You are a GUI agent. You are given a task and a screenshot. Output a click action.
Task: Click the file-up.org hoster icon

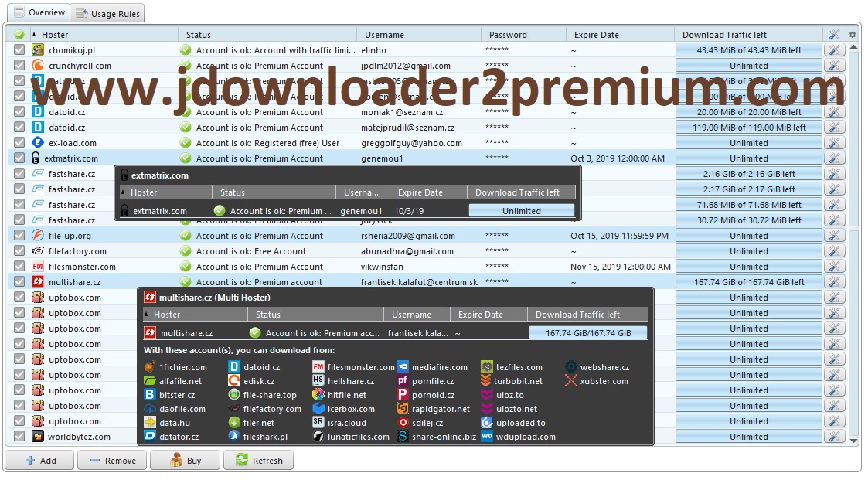(x=38, y=235)
